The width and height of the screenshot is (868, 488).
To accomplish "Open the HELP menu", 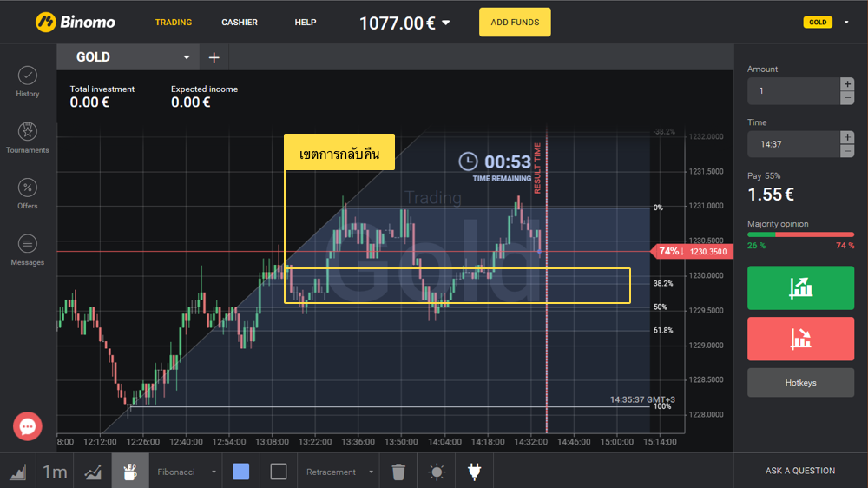I will click(306, 23).
